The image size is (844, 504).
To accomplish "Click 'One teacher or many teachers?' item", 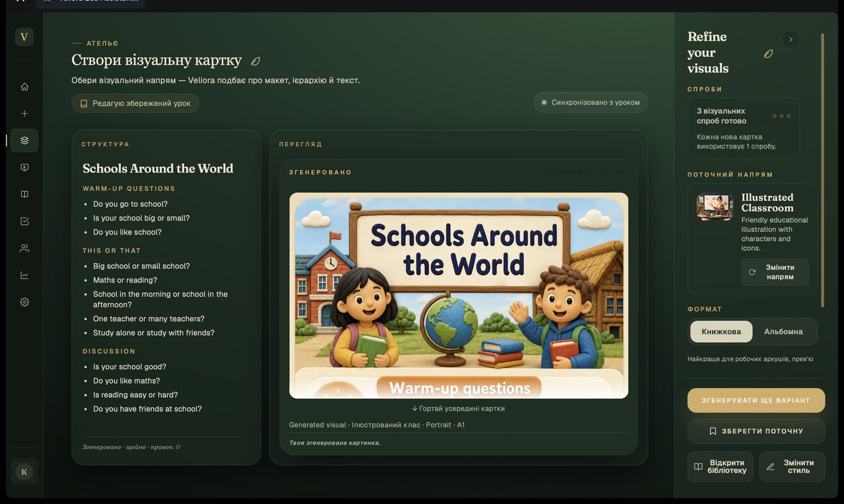I will (149, 319).
